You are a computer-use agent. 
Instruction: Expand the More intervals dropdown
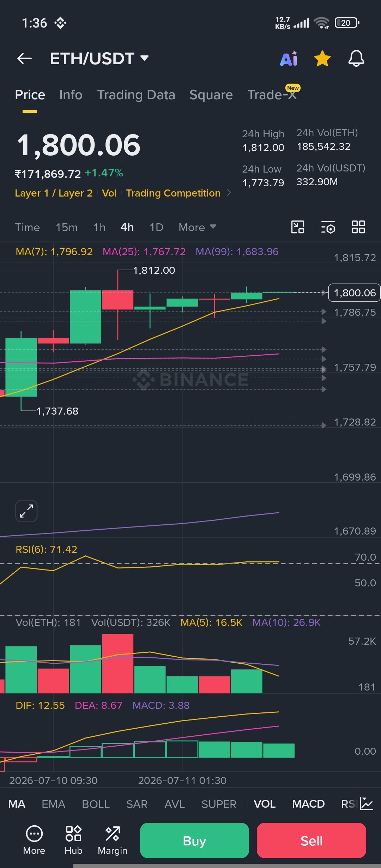point(197,227)
